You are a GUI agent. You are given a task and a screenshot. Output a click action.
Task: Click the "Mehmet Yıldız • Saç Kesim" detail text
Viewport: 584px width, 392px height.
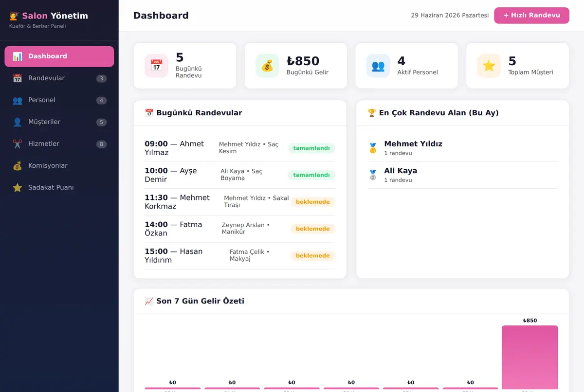[249, 148]
